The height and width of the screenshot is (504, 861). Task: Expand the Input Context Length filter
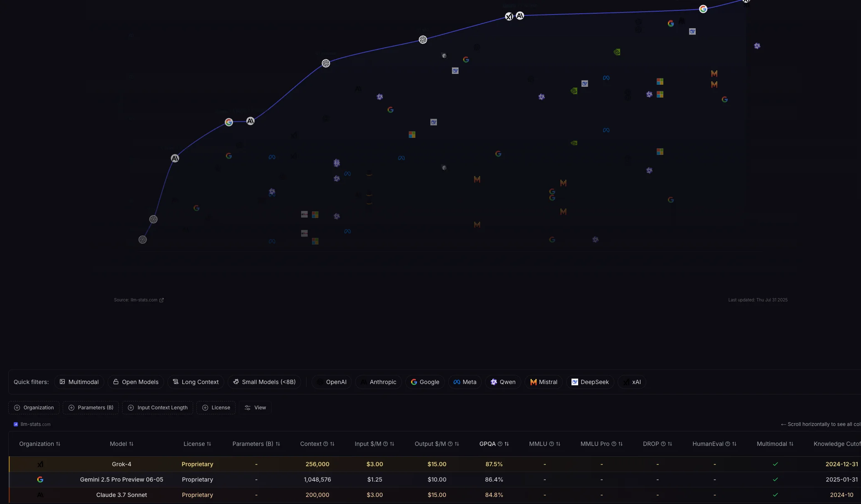pyautogui.click(x=157, y=408)
